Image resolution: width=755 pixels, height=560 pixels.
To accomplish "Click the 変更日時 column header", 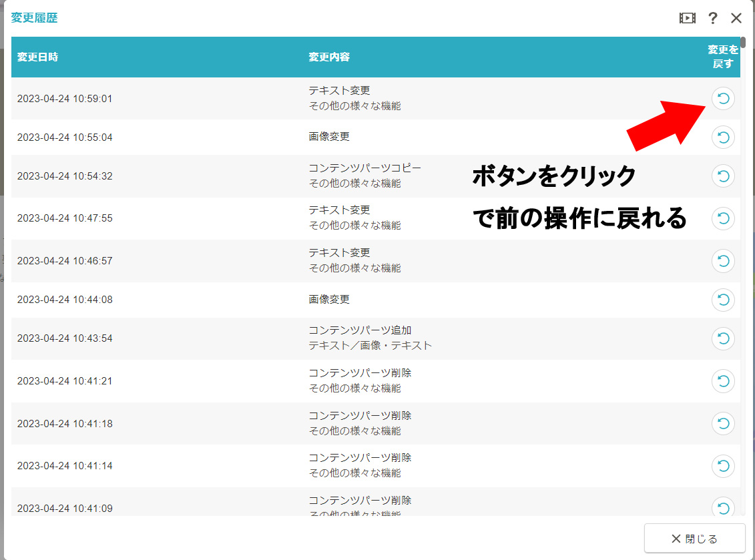I will pos(37,57).
